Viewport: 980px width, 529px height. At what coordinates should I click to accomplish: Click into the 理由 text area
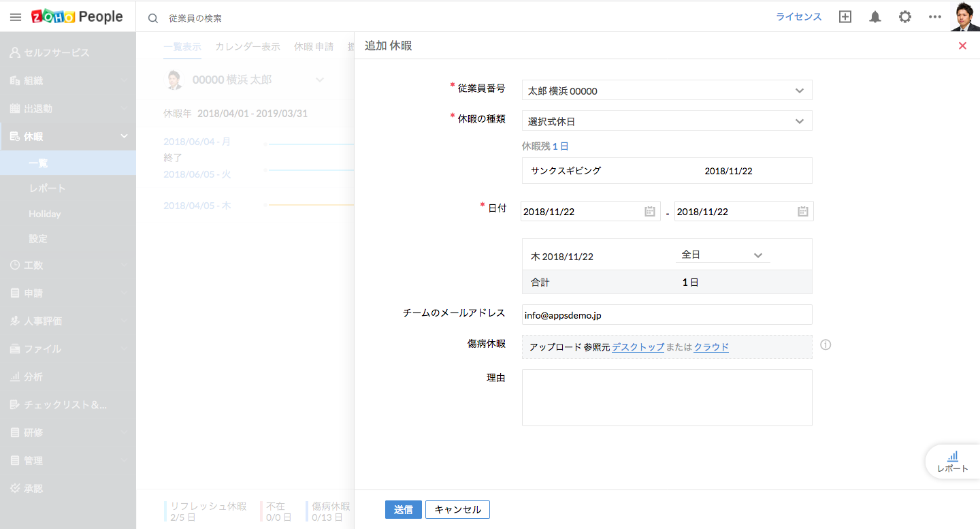coord(666,398)
